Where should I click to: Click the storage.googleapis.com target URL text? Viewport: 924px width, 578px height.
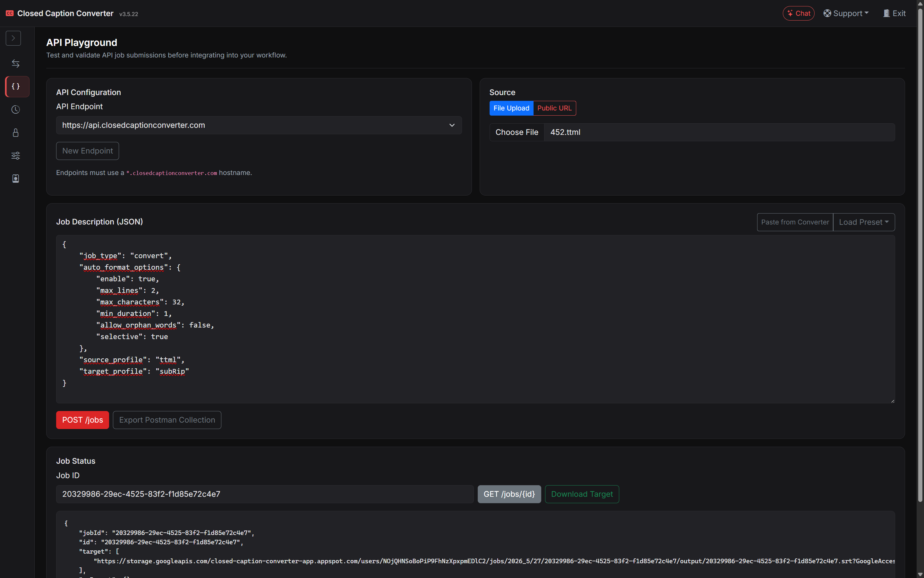(x=494, y=561)
